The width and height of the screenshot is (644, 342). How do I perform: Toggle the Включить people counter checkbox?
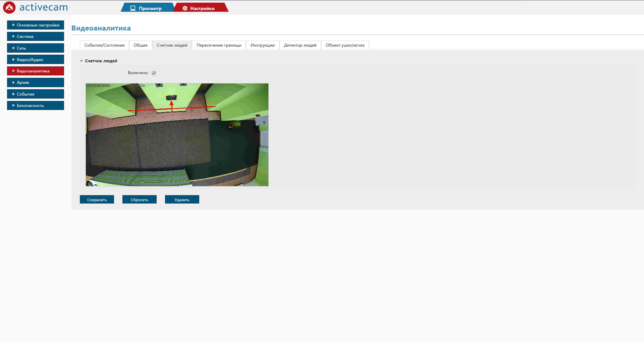[x=154, y=73]
